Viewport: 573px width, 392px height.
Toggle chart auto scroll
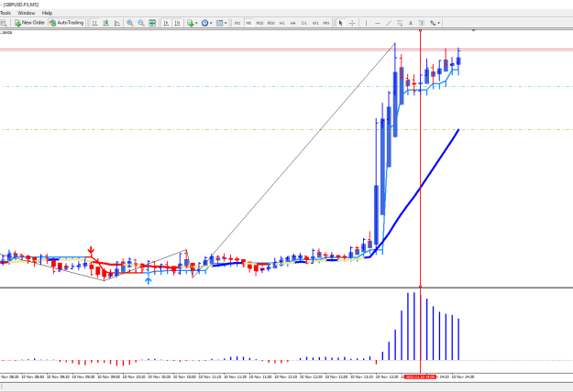pos(166,23)
